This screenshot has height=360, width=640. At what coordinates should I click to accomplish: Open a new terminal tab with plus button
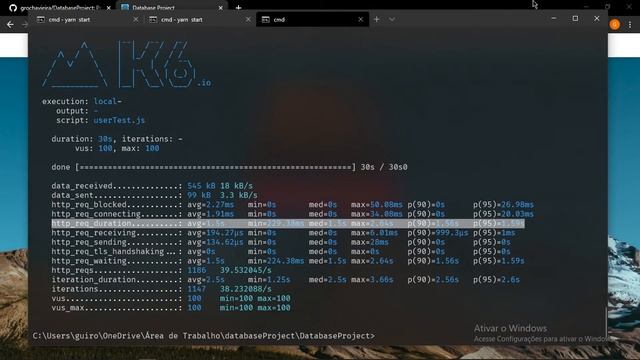377,20
